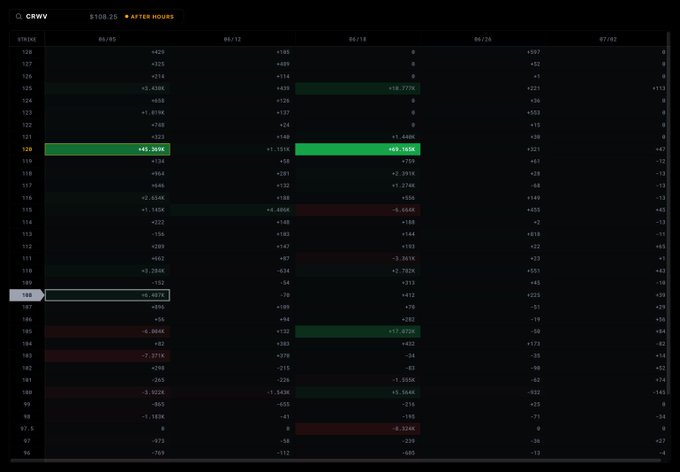Viewport: 680px width, 472px height.
Task: Click the search magnifier icon
Action: click(19, 16)
